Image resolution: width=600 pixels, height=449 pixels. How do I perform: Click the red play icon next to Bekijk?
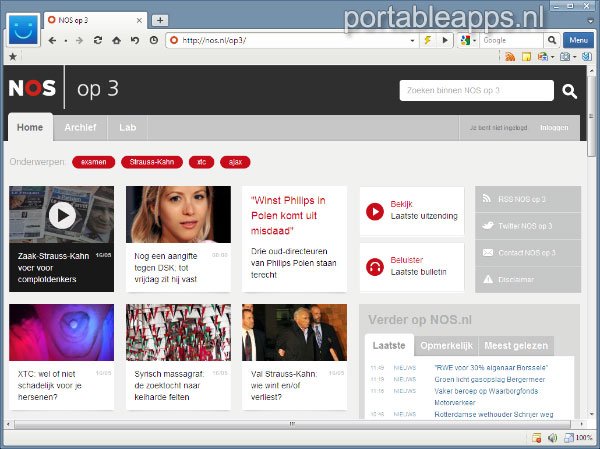[x=375, y=211]
